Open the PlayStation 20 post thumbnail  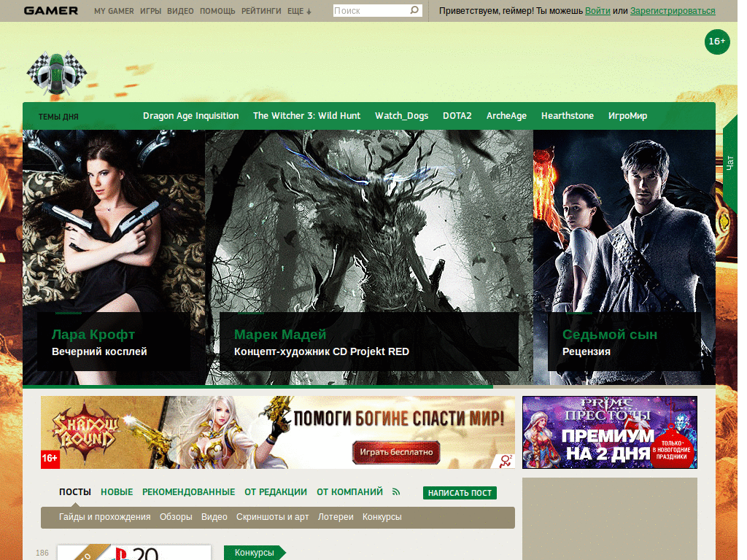click(134, 553)
